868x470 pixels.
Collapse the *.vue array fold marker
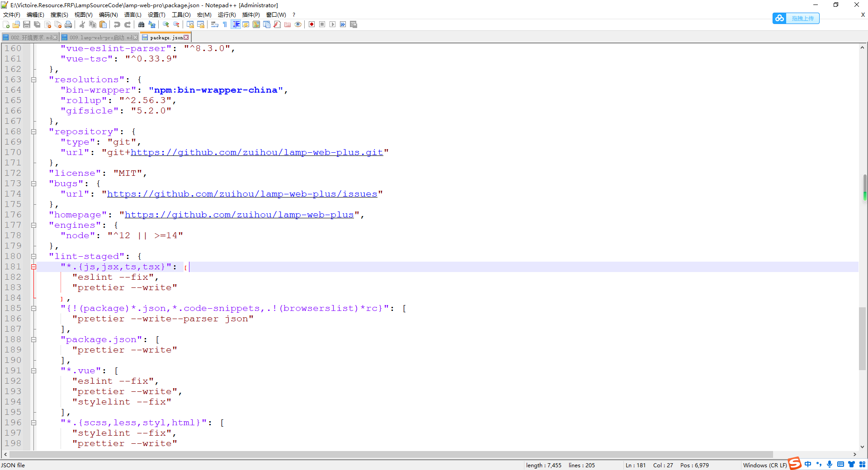(33, 371)
